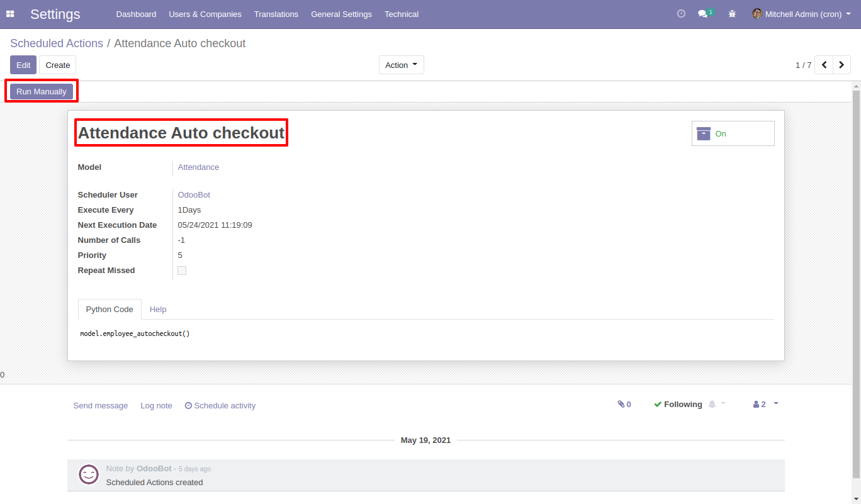Open the Attendance model link
The height and width of the screenshot is (504, 861).
point(198,167)
